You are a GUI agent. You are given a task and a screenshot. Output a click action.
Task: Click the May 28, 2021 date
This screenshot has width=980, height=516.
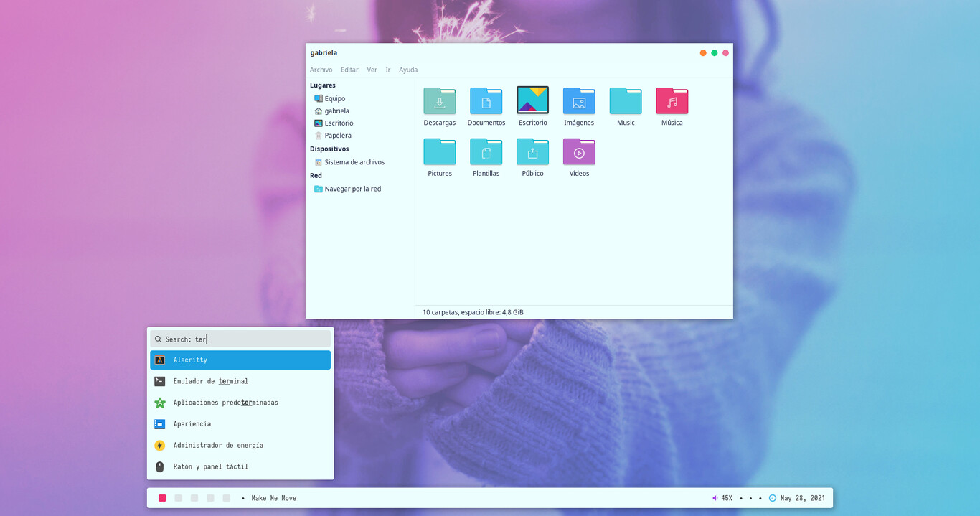coord(803,498)
